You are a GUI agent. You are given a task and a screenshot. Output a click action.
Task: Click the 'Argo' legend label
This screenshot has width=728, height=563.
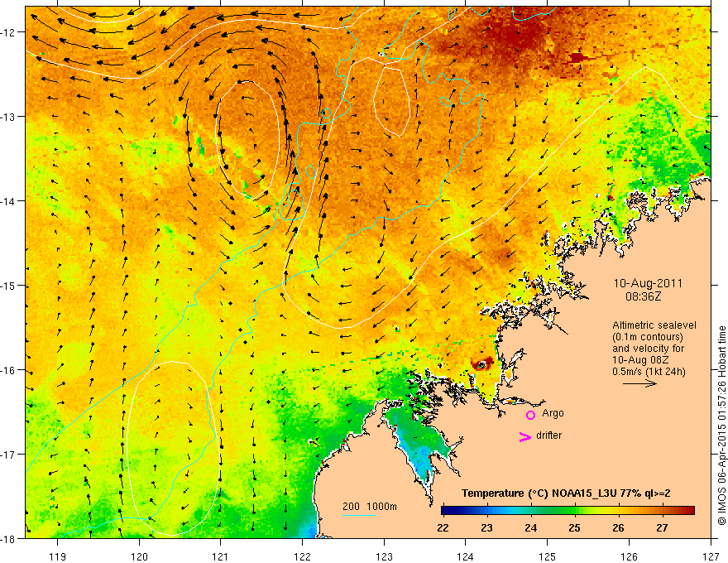(x=553, y=413)
